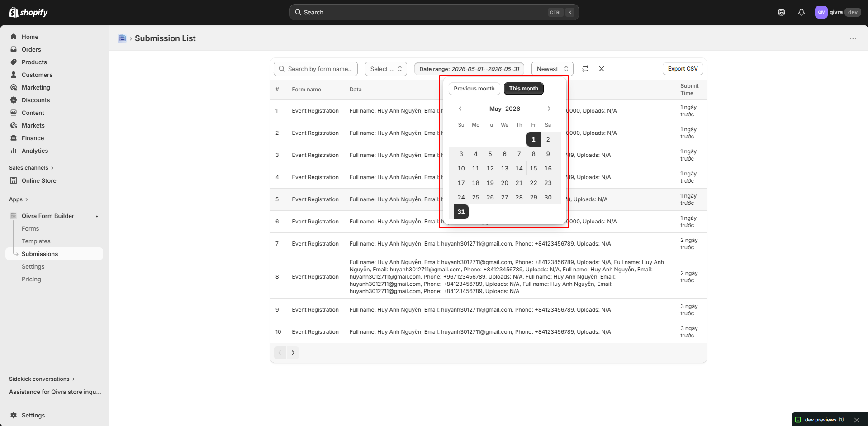Open Forms in Qivra Form Builder
The height and width of the screenshot is (426, 868).
click(x=30, y=228)
